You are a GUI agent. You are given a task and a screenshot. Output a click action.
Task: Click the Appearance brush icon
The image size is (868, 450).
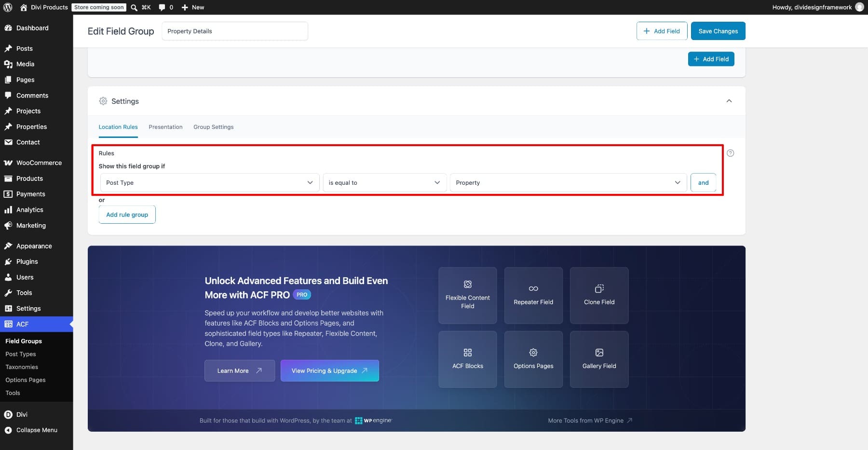pos(8,246)
